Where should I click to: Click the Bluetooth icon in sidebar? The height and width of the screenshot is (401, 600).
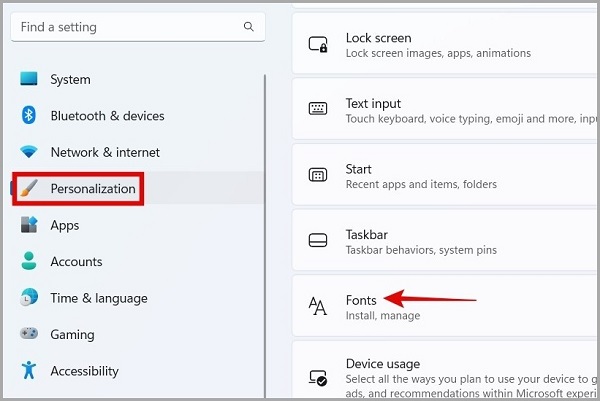29,115
